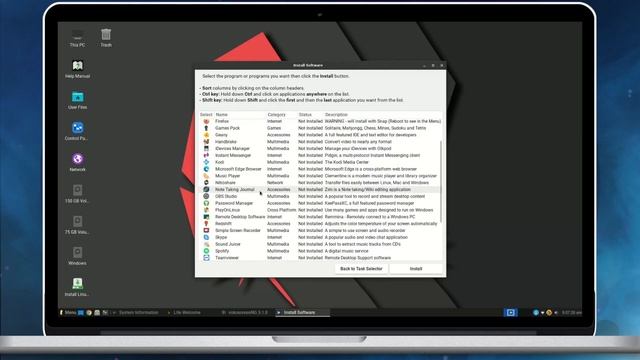This screenshot has height=360, width=640.
Task: Click the Geany app icon
Action: pos(206,135)
